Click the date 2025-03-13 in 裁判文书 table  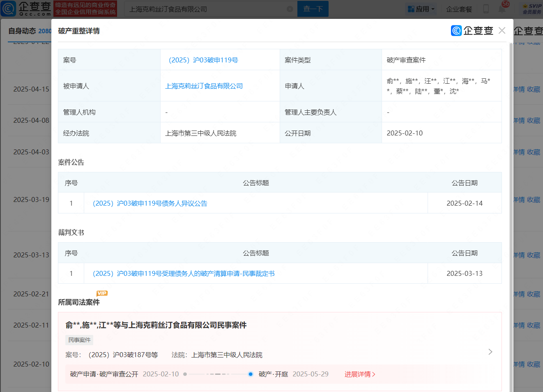click(x=465, y=273)
